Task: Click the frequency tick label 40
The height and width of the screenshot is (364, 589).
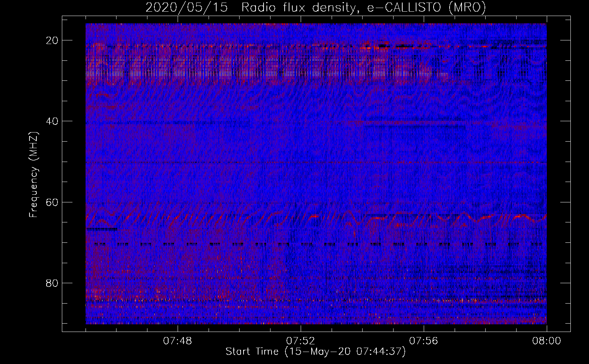Action: tap(52, 121)
